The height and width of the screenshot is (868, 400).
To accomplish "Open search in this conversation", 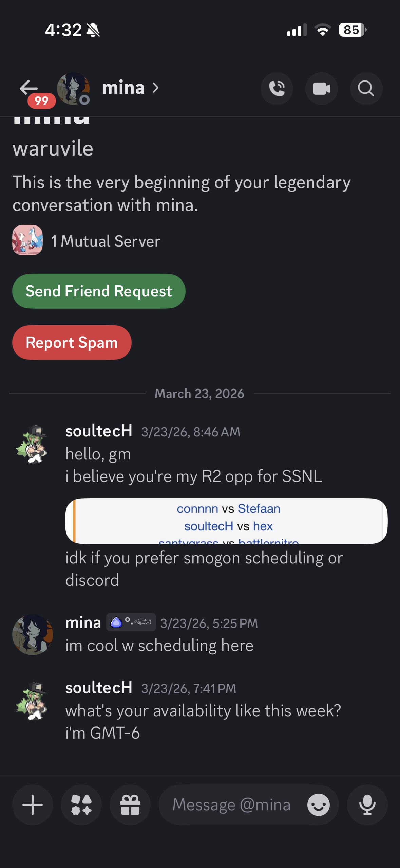I will [x=366, y=89].
